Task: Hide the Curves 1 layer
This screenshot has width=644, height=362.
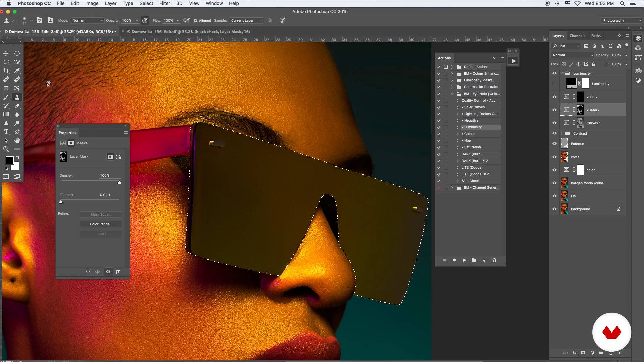Action: [x=554, y=123]
